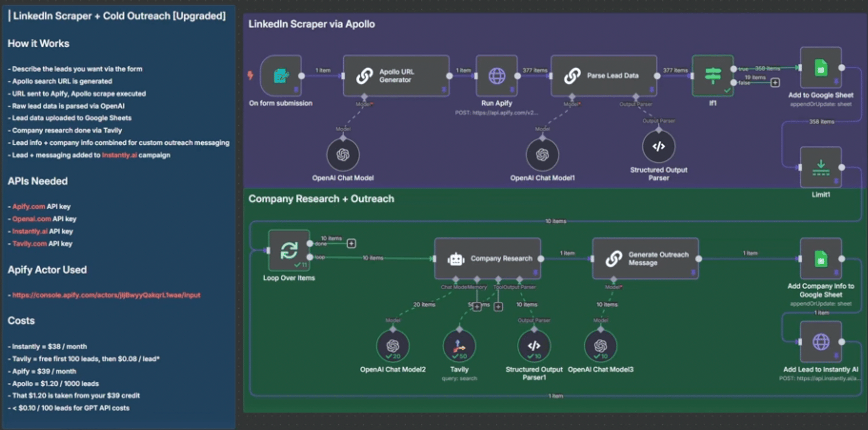
Task: Select the Generate Outreach Message node
Action: (x=646, y=258)
